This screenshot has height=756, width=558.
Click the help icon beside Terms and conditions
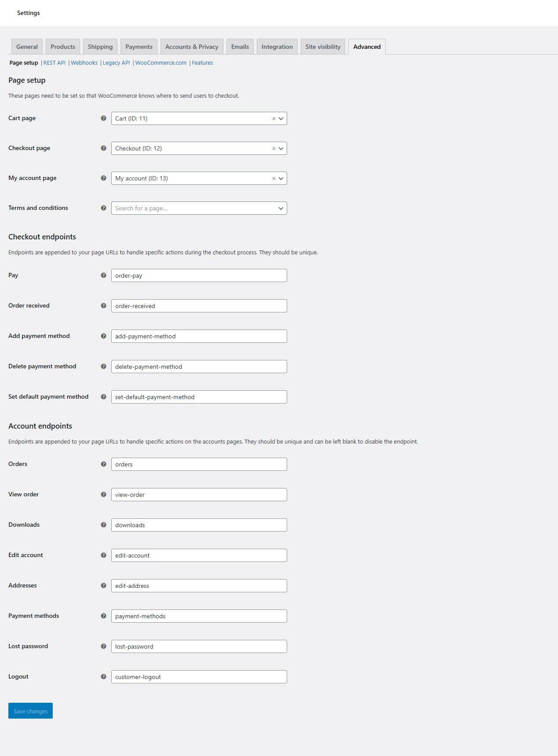tap(103, 208)
